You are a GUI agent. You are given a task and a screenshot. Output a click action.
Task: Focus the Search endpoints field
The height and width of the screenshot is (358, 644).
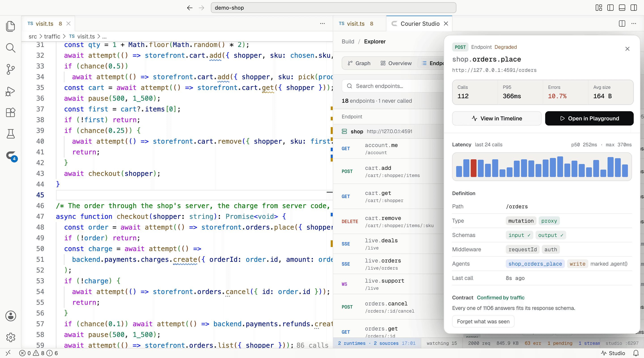click(393, 86)
